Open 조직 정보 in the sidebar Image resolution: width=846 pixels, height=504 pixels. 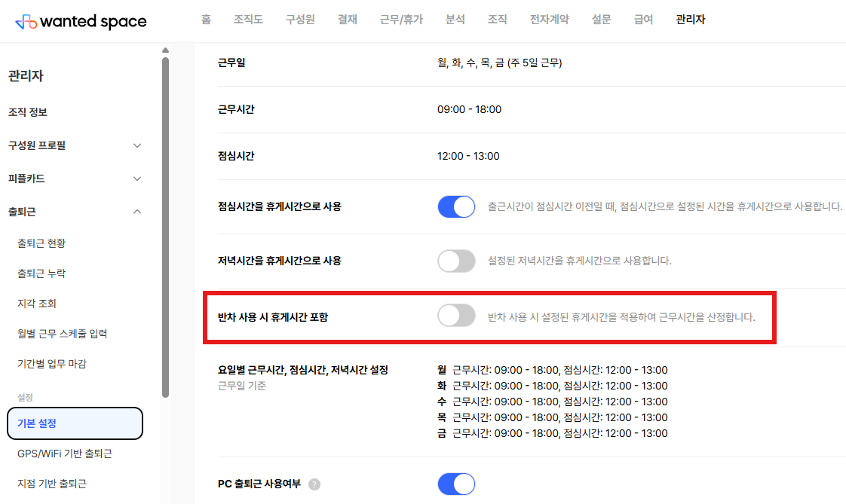[x=27, y=112]
